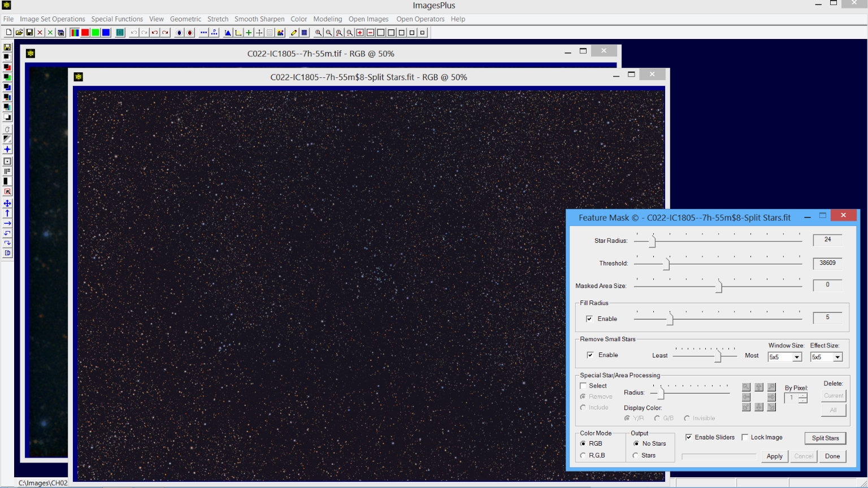Click the green X icon in the toolbar

tap(50, 33)
